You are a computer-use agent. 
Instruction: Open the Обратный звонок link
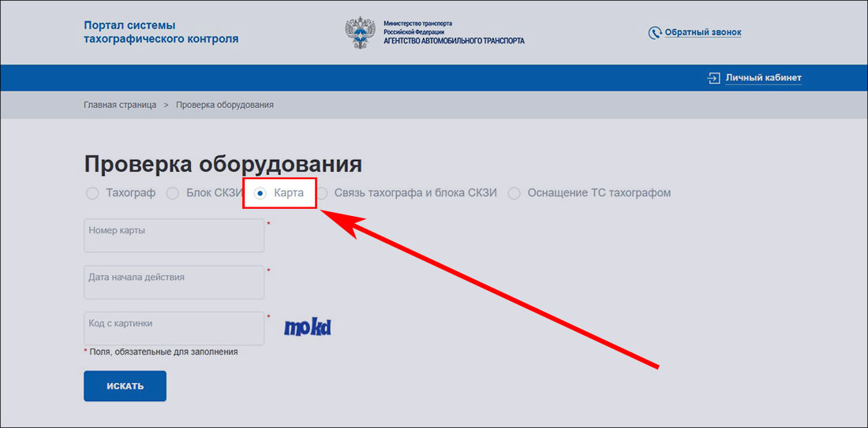[x=703, y=32]
